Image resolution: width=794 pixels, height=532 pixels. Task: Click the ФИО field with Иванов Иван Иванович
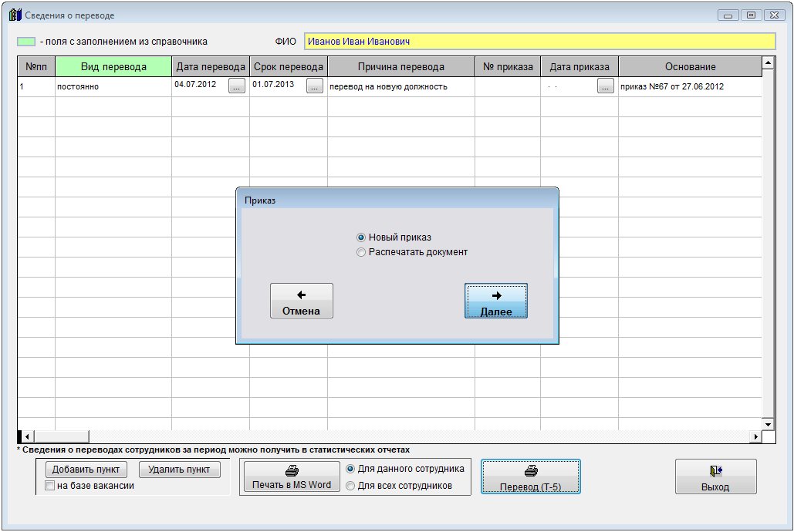coord(539,42)
